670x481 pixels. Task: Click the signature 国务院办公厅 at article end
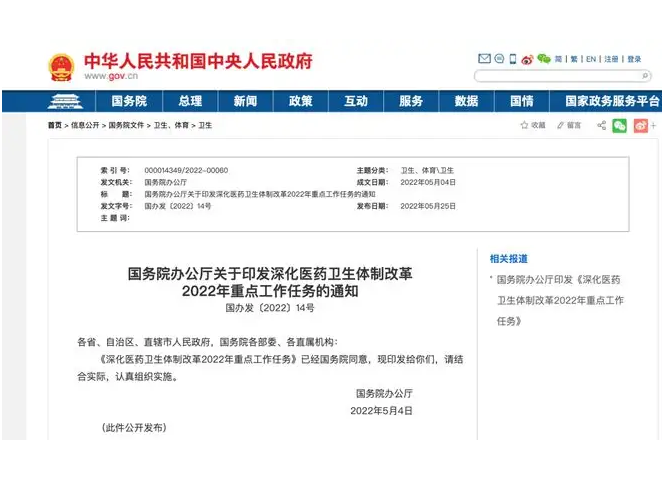tap(384, 393)
